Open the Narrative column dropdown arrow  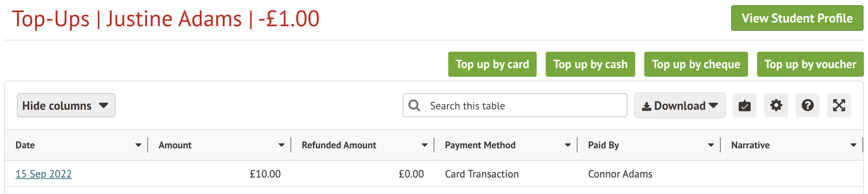pyautogui.click(x=853, y=145)
